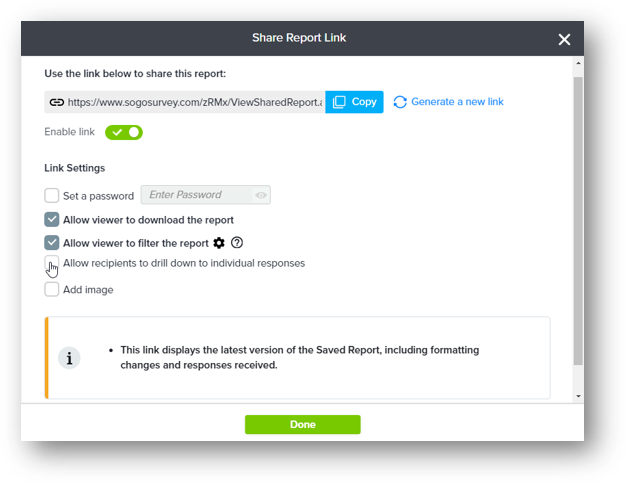
Task: Click the 'Share Report Link' dialog title
Action: coord(299,38)
